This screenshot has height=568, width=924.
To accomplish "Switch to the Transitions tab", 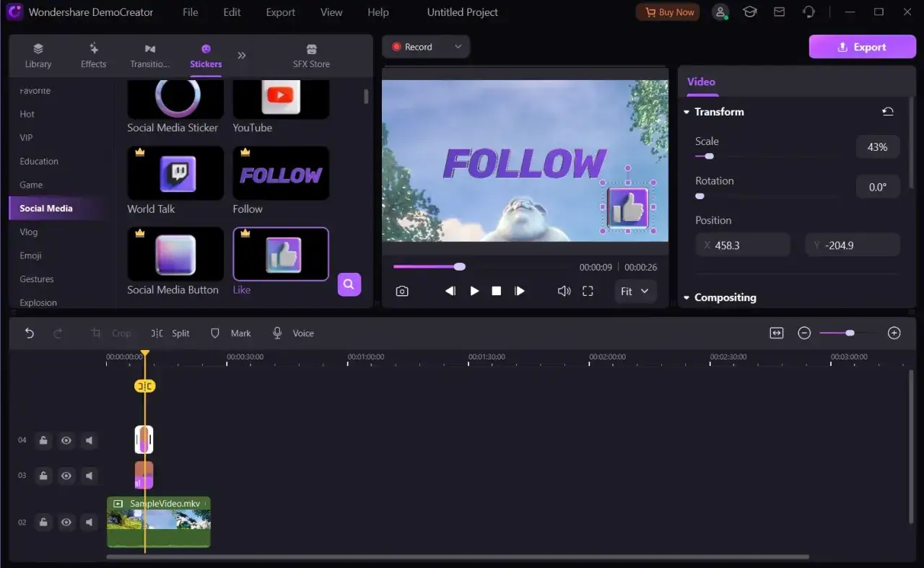I will point(149,54).
